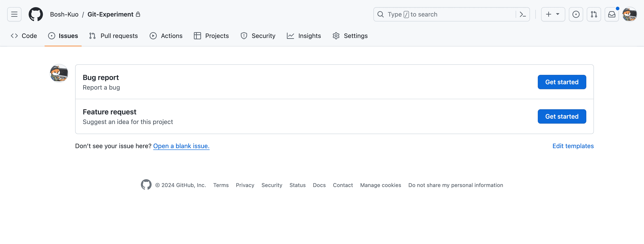Open the user avatar menu at top right
Viewport: 644px width, 244px height.
[629, 14]
